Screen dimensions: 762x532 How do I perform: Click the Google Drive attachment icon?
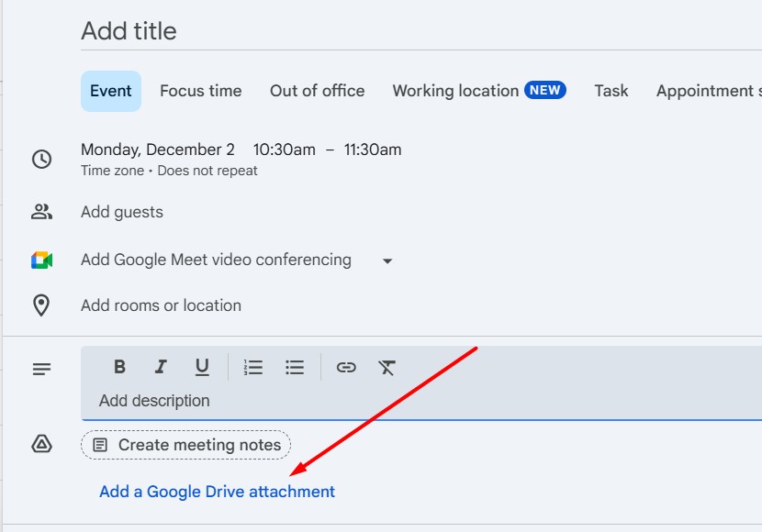tap(42, 445)
